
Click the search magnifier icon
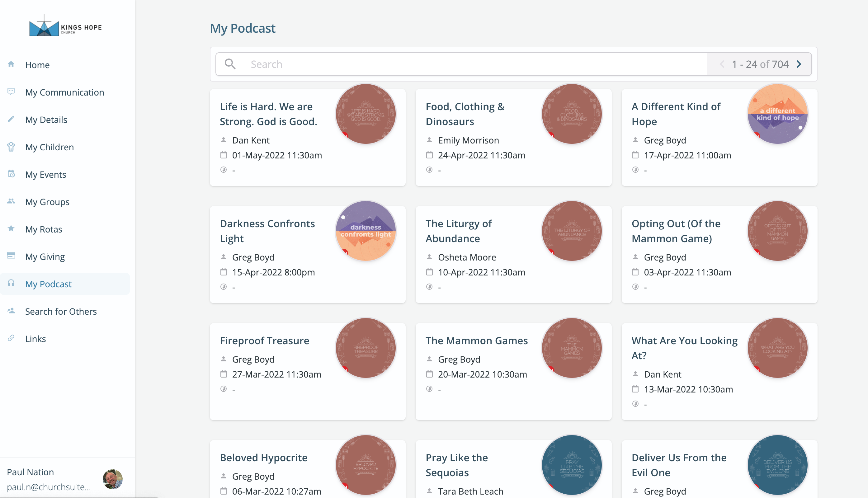click(230, 64)
